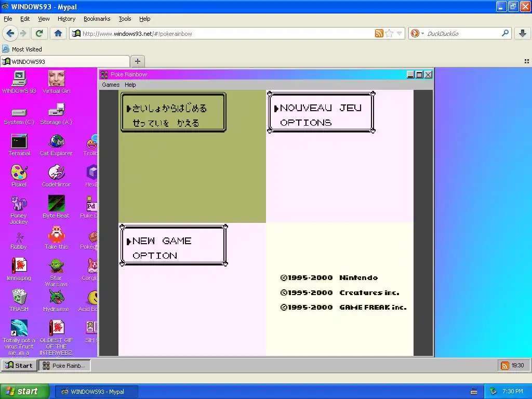Open the Games menu in Poke Rainbow
532x399 pixels.
point(111,85)
